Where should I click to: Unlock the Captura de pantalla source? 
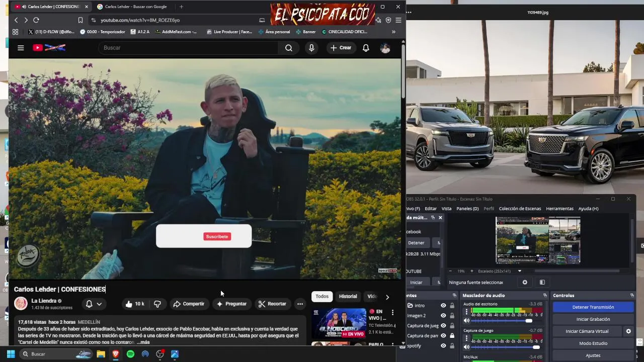point(452,336)
